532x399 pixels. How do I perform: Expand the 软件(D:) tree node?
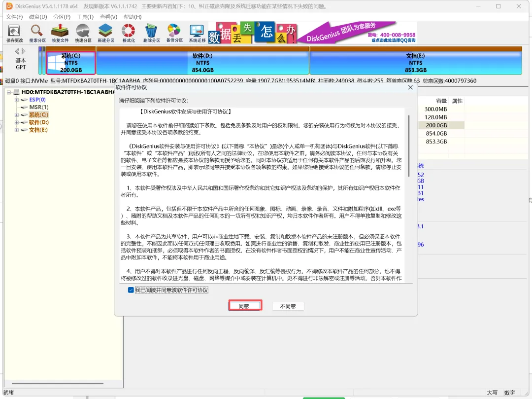coord(16,123)
